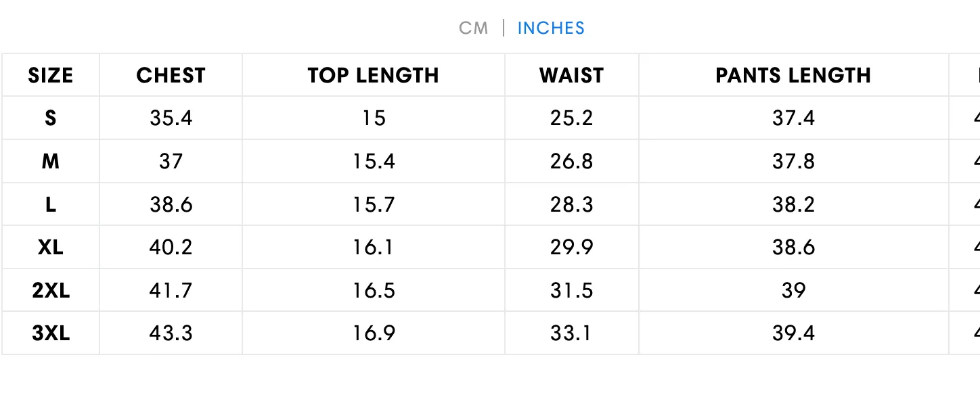Click the waist value 26.8

click(x=572, y=162)
